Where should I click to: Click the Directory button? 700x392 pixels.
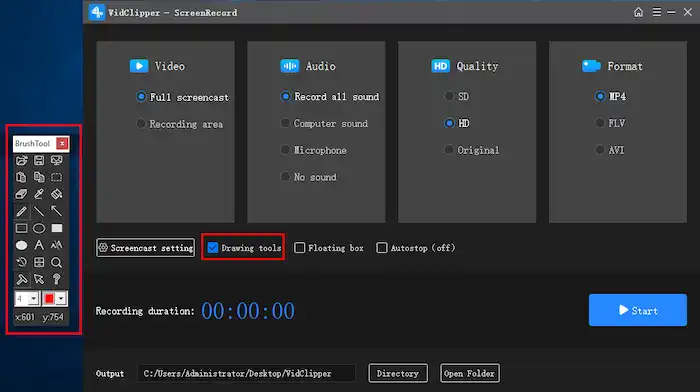click(x=398, y=373)
